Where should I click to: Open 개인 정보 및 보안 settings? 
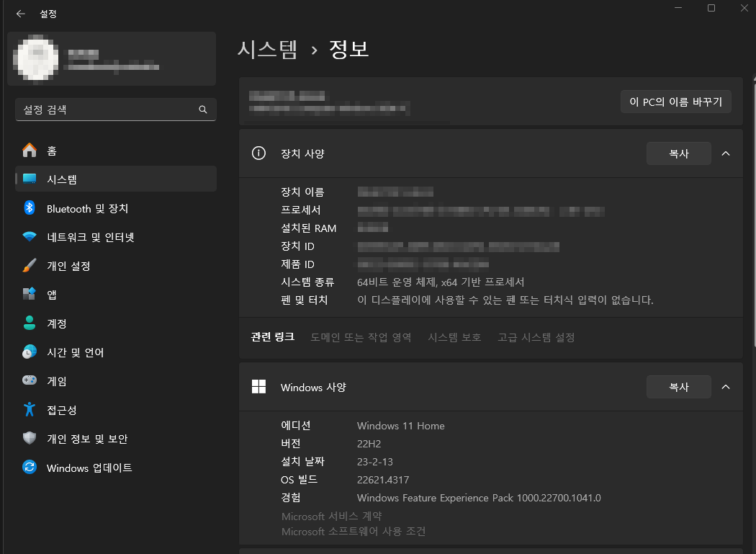click(x=116, y=439)
